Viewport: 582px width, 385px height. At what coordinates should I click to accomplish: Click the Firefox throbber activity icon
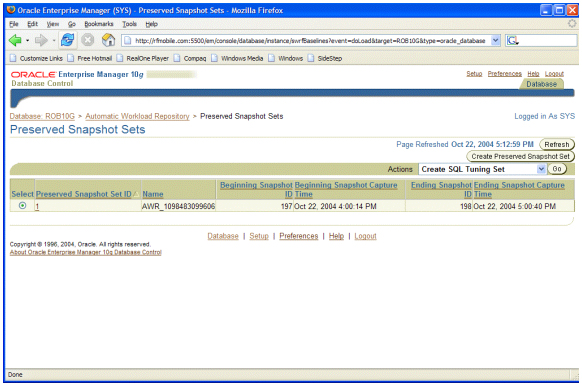coord(572,24)
